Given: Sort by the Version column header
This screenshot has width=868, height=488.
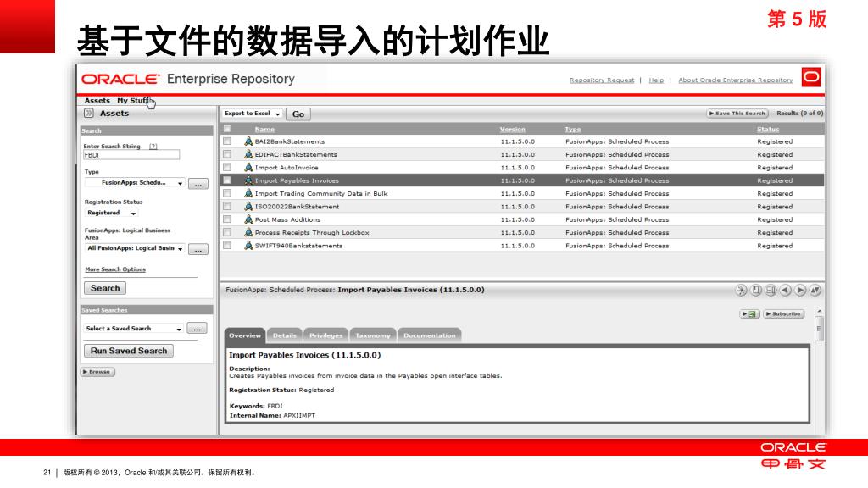Looking at the screenshot, I should [513, 130].
